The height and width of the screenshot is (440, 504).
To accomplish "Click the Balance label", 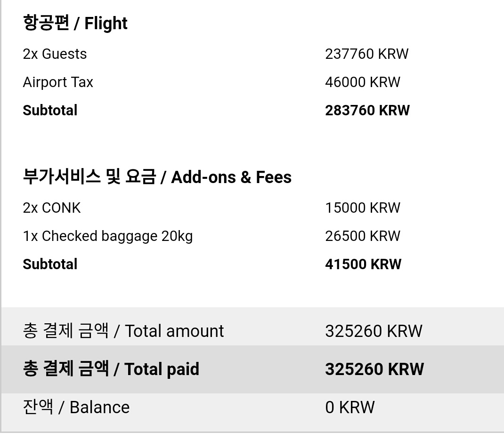I will 76,408.
